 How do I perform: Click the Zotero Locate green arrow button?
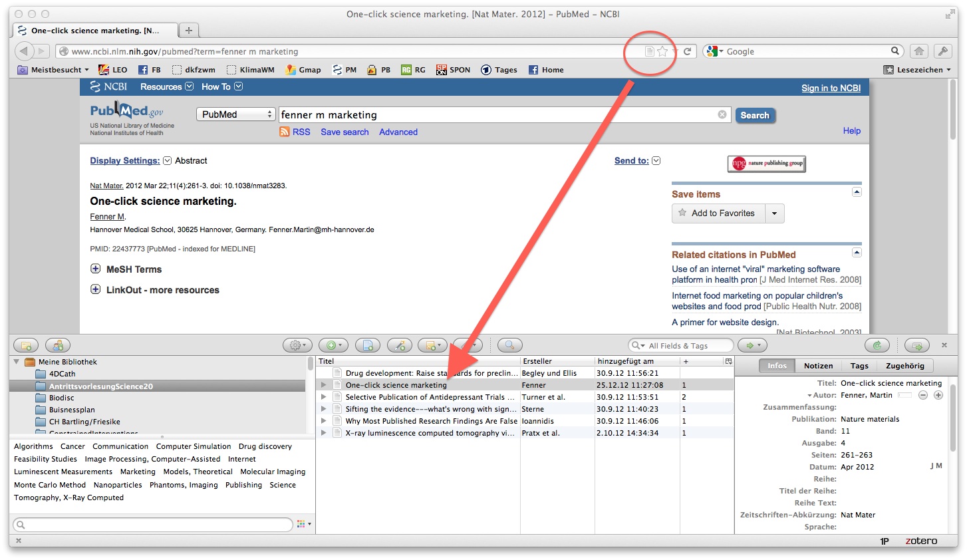pyautogui.click(x=753, y=345)
